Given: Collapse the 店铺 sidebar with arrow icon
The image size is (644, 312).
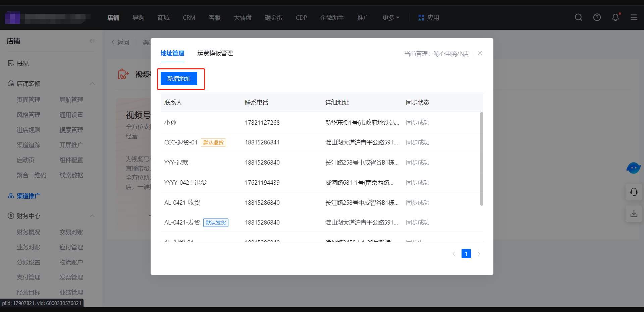Looking at the screenshot, I should tap(92, 41).
